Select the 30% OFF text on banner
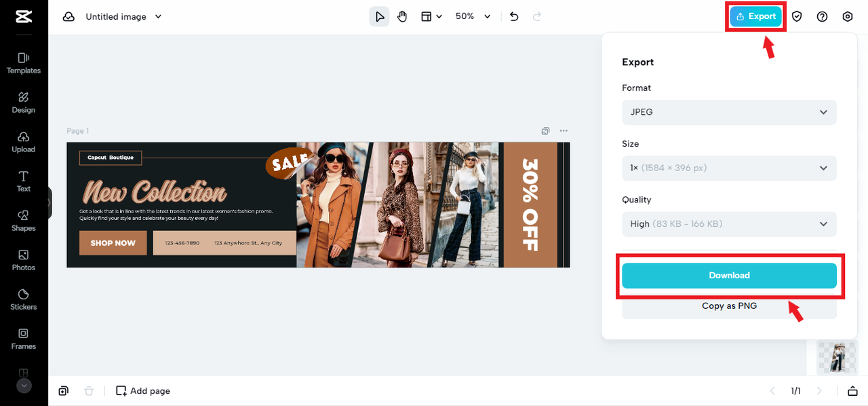The height and width of the screenshot is (406, 868). click(x=530, y=204)
